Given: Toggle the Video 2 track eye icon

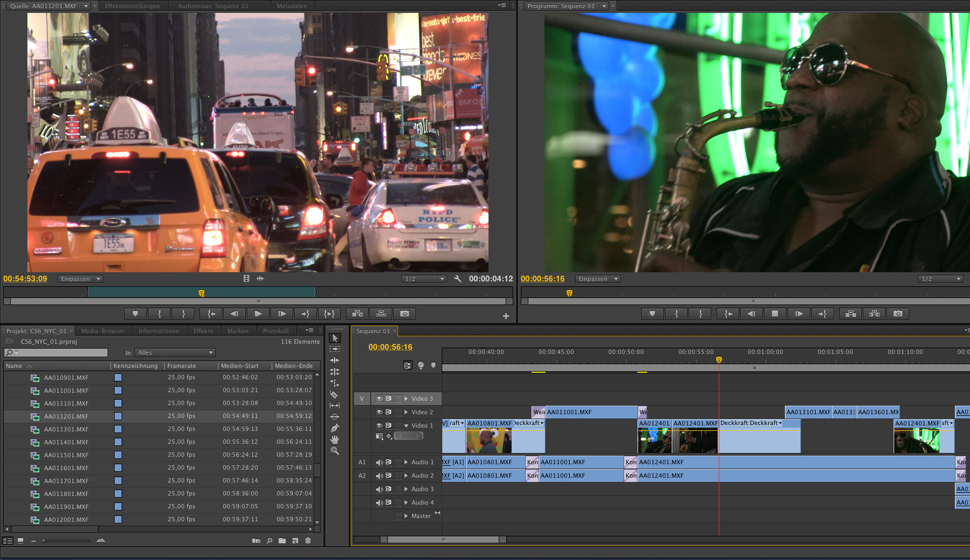Looking at the screenshot, I should pyautogui.click(x=379, y=412).
